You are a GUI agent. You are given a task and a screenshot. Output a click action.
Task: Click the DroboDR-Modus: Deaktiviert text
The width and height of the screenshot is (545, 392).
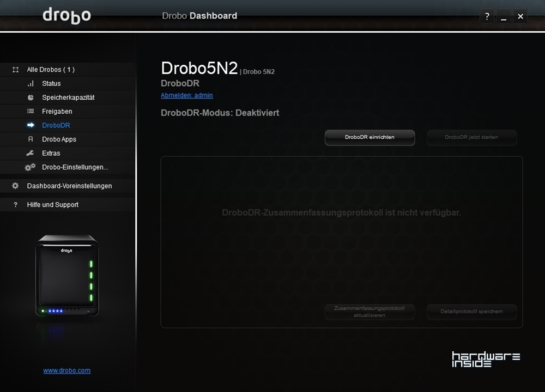click(x=220, y=113)
